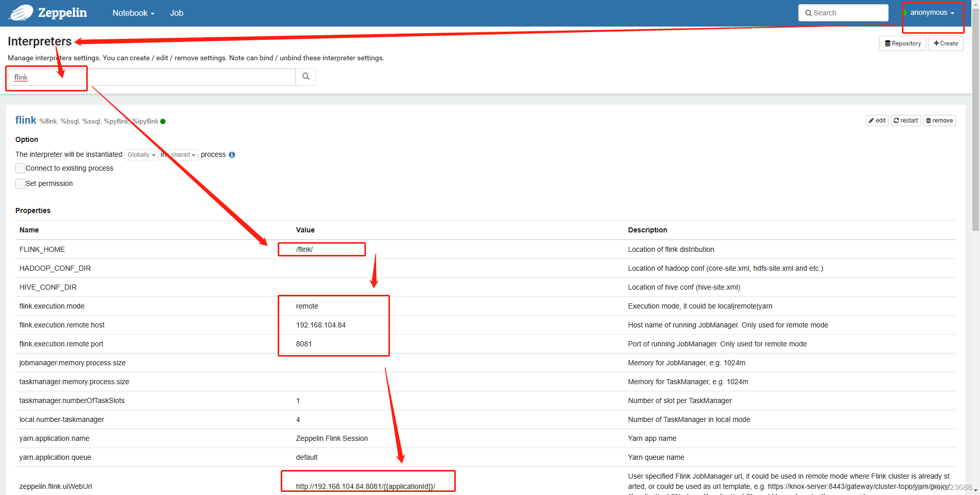The image size is (980, 495).
Task: Remove the flink interpreter
Action: click(x=939, y=121)
